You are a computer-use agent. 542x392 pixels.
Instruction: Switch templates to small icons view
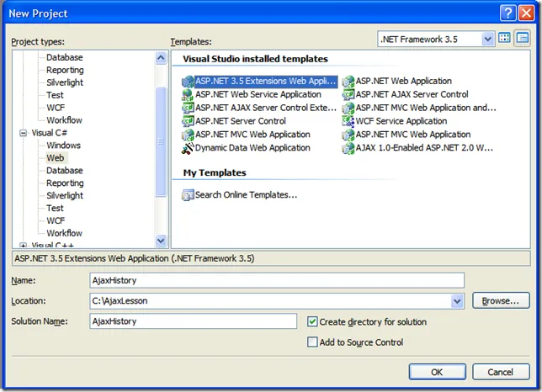pos(523,38)
